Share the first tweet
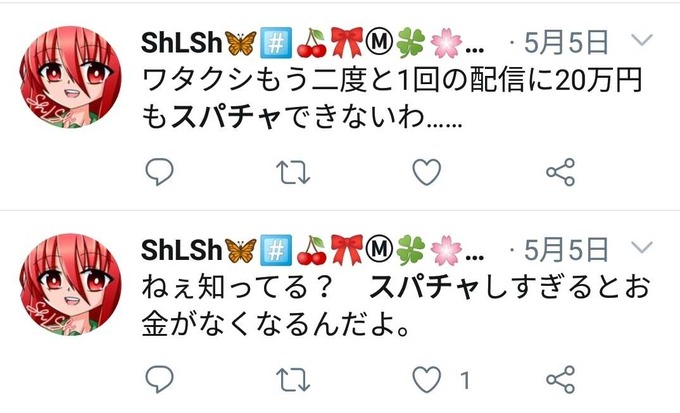Viewport: 680px width, 413px height. 561,172
